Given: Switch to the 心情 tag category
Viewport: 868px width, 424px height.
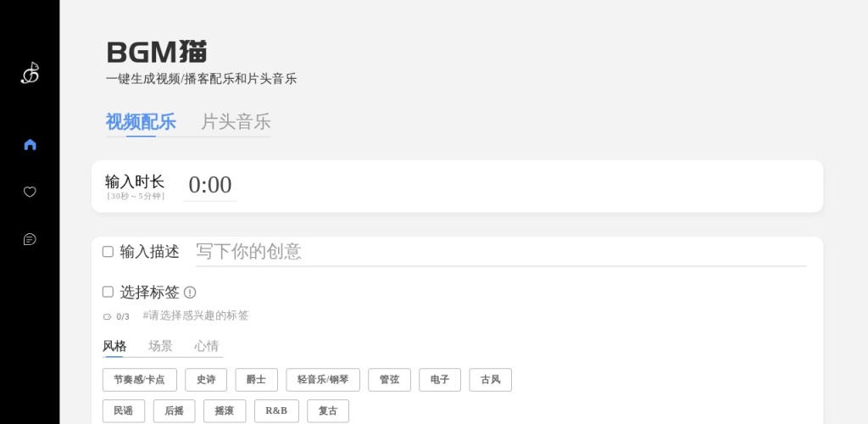Looking at the screenshot, I should point(206,346).
